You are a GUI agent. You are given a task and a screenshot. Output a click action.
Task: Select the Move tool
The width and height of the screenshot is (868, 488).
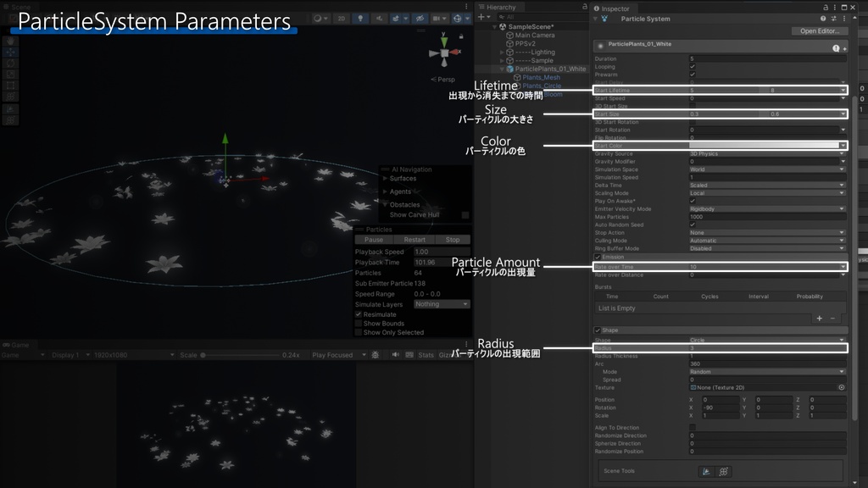point(10,52)
